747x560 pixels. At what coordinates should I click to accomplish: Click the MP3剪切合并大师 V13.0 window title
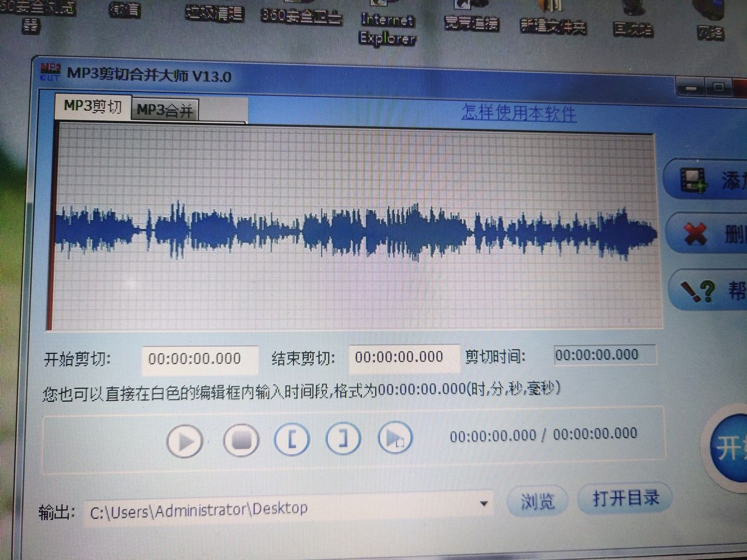tap(149, 75)
